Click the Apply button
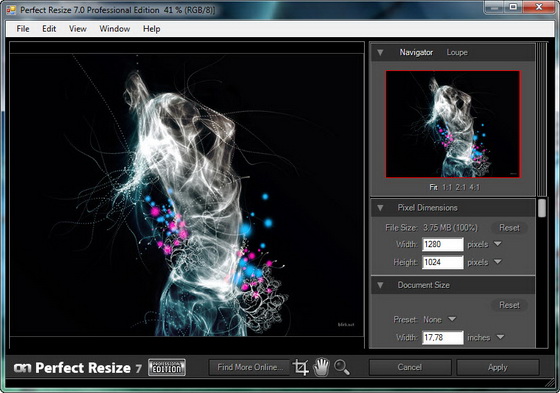 point(498,367)
